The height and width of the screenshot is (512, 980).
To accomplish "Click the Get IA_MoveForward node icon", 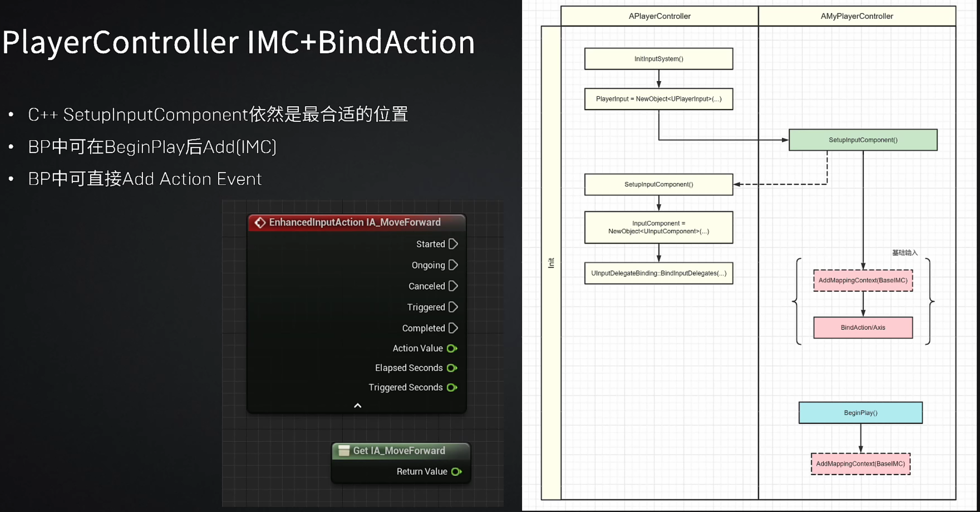I will [344, 451].
